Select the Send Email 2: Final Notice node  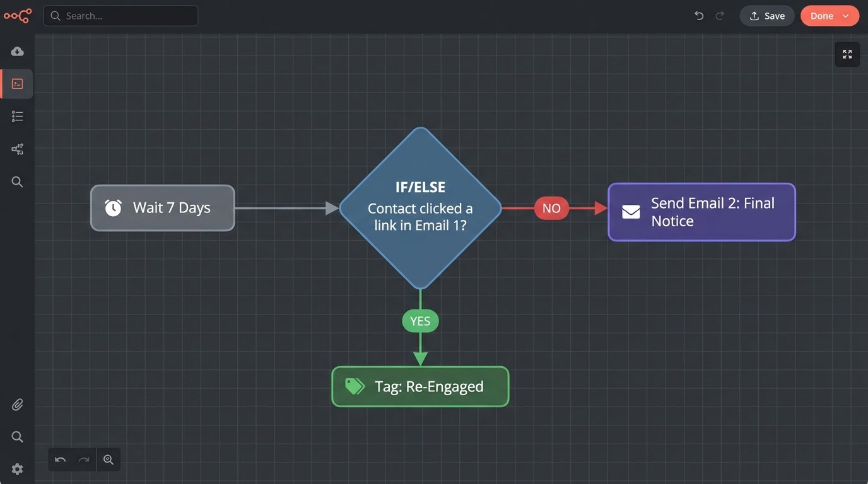pos(701,212)
